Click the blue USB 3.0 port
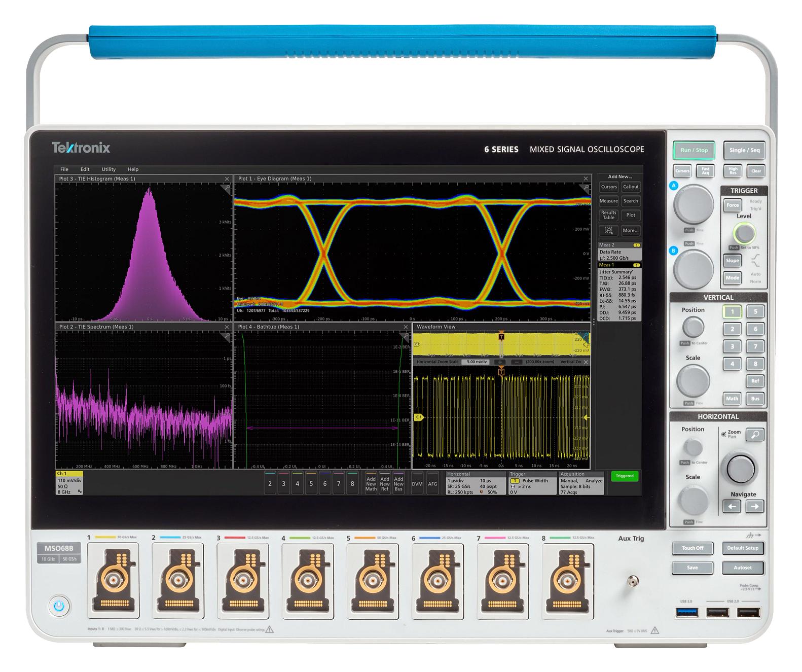 tap(687, 612)
